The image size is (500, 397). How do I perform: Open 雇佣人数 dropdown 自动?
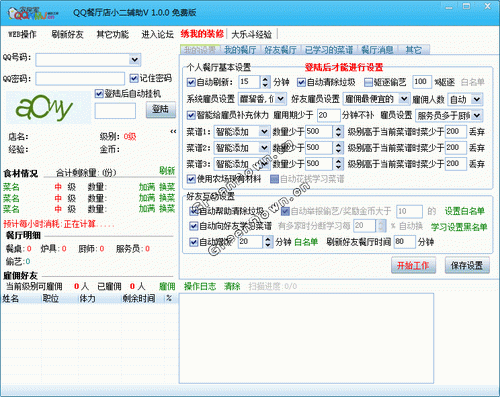pos(477,99)
